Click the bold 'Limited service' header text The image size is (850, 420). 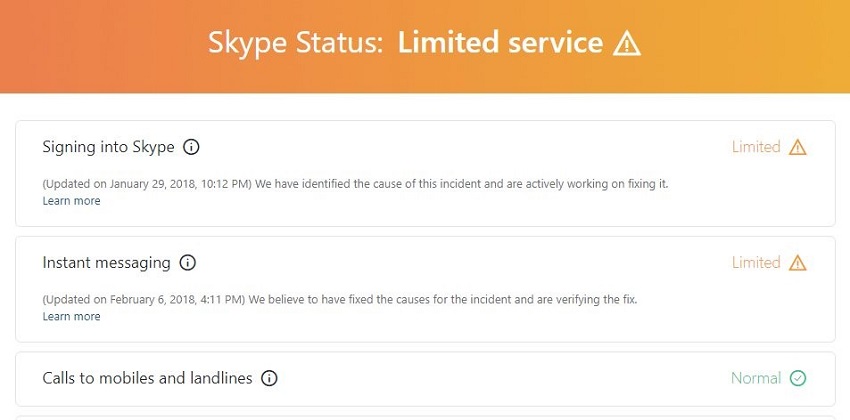(x=500, y=43)
